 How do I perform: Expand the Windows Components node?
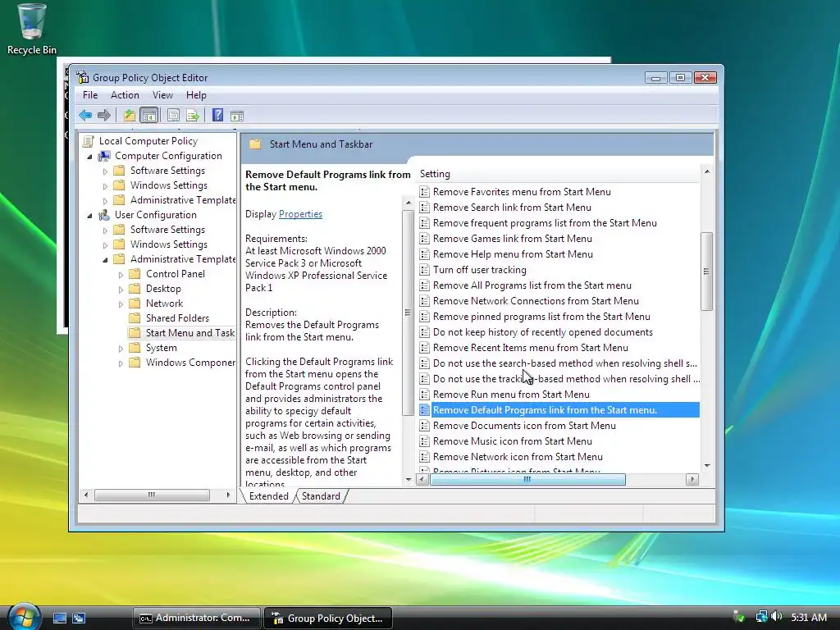(x=121, y=363)
